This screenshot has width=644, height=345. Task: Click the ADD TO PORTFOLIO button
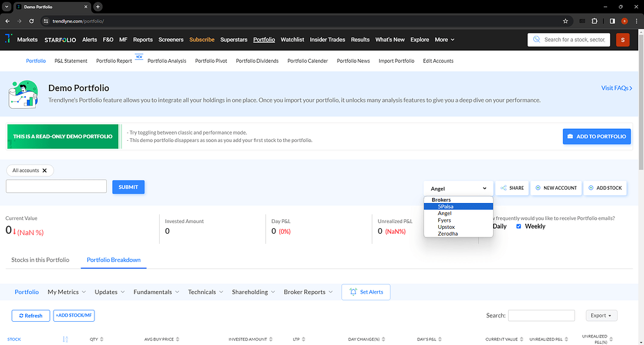point(597,136)
